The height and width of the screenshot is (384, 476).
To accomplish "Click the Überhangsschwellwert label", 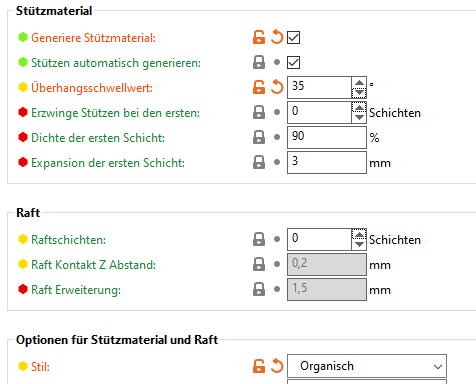I will pyautogui.click(x=92, y=88).
